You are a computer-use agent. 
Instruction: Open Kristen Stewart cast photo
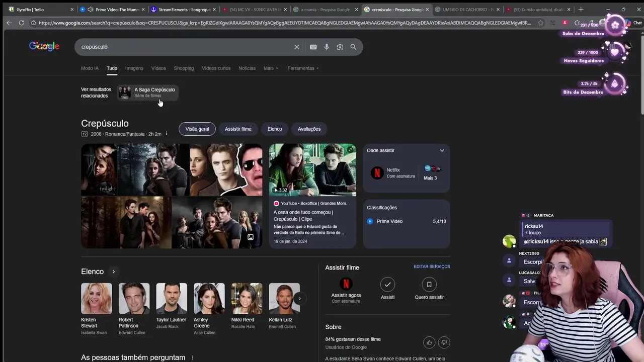tap(97, 299)
